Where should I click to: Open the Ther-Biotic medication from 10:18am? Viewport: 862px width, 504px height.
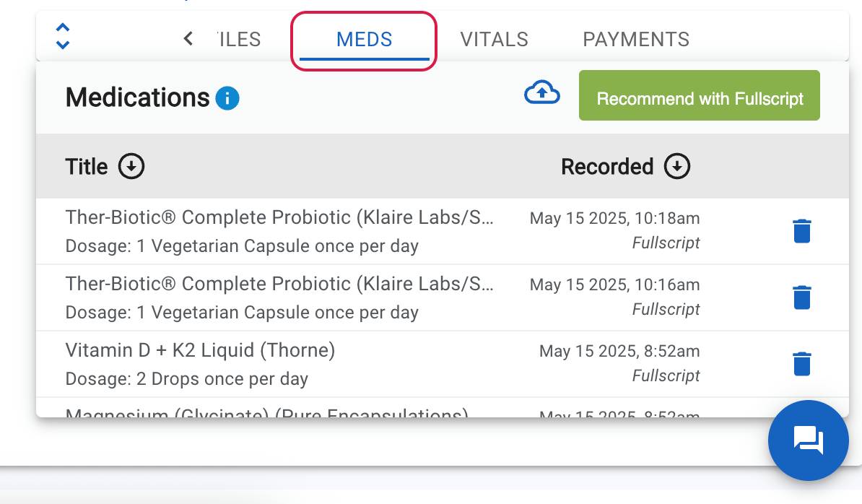tap(279, 231)
